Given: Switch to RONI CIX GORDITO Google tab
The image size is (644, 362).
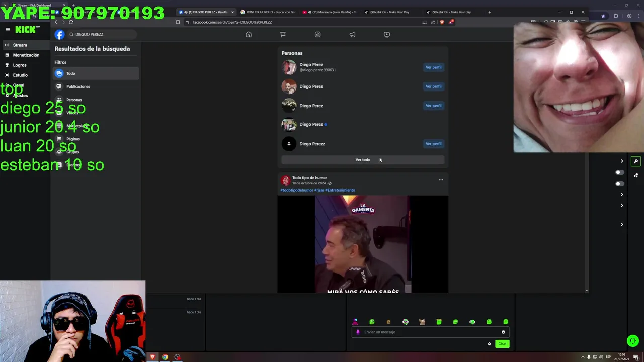Looking at the screenshot, I should [x=268, y=12].
